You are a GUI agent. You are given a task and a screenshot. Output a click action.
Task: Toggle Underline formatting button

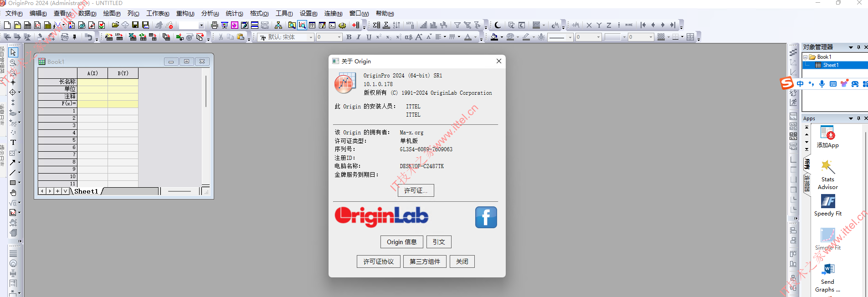(x=369, y=37)
